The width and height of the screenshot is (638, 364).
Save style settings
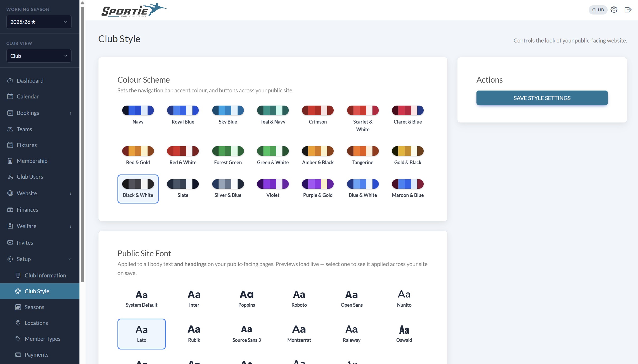pyautogui.click(x=542, y=98)
